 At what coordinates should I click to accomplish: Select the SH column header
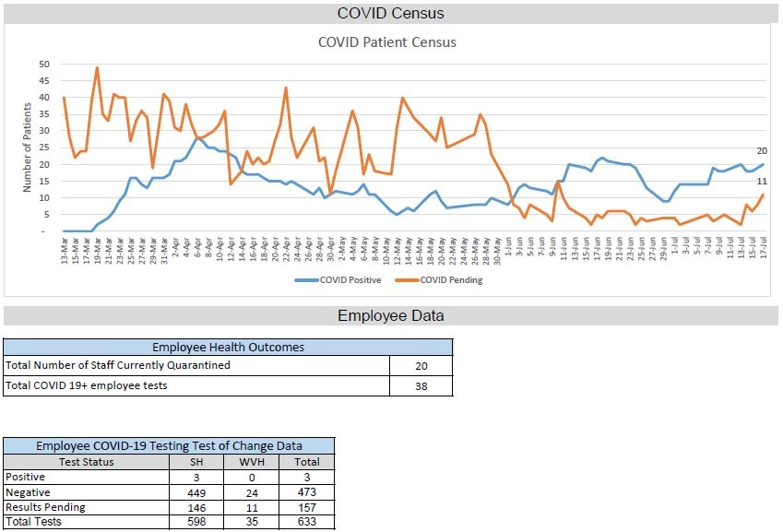(x=195, y=462)
